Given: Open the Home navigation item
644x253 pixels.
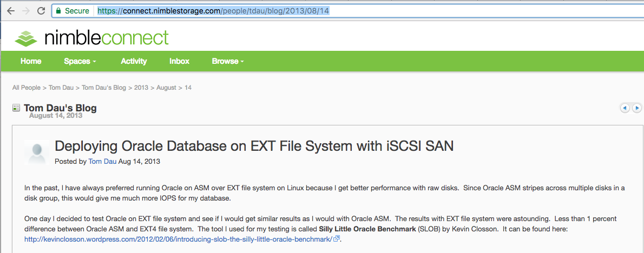Looking at the screenshot, I should (31, 61).
